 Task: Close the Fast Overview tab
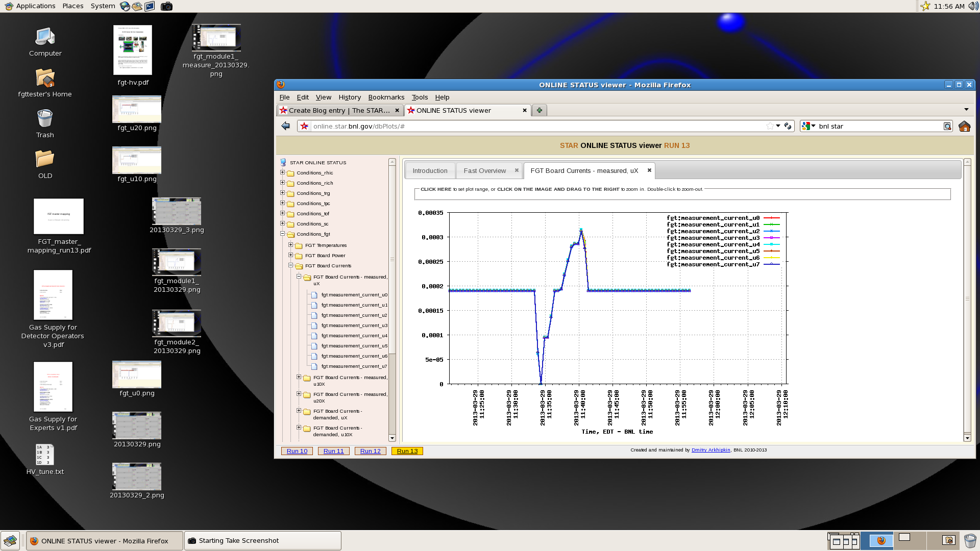[517, 170]
